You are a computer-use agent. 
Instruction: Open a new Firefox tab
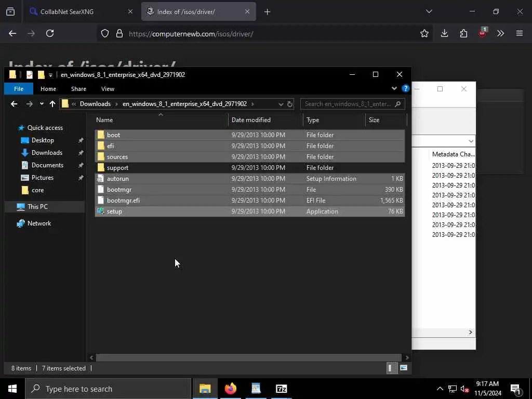[267, 11]
